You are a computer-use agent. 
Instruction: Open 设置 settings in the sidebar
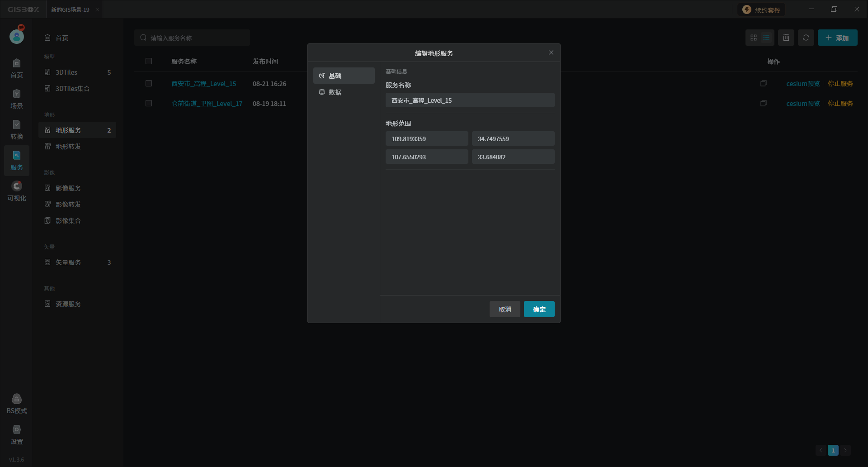coord(17,434)
